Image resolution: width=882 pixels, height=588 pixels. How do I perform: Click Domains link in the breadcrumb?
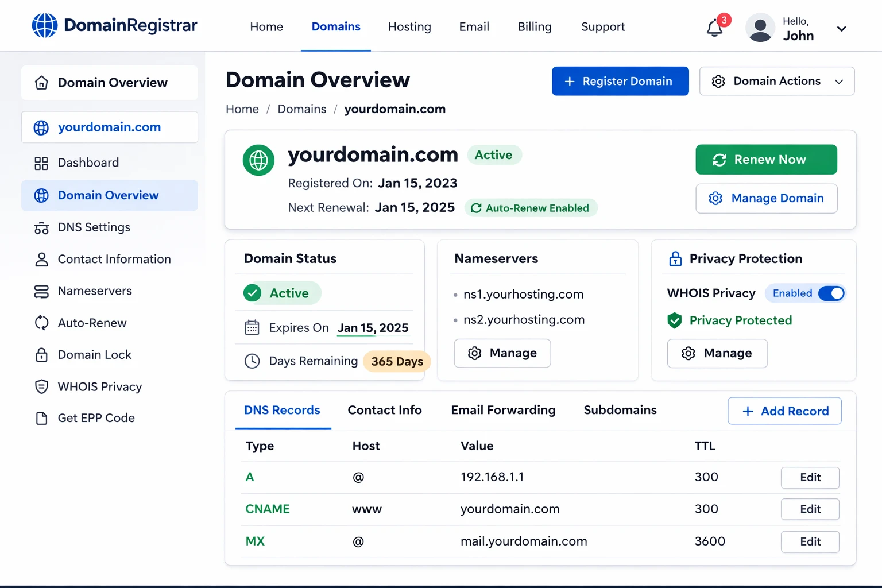point(301,109)
